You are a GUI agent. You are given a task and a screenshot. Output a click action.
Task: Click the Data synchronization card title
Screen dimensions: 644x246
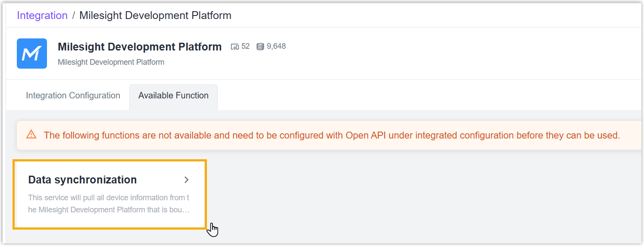[82, 180]
